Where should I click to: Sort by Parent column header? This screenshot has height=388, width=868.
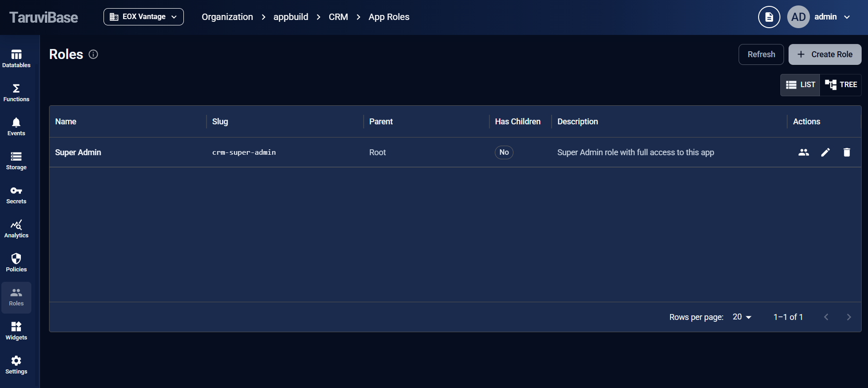(x=381, y=122)
